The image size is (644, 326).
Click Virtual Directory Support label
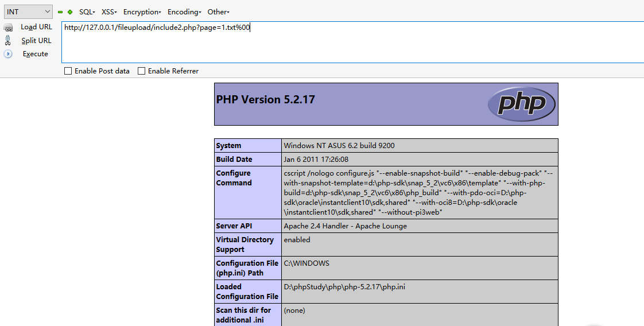[x=245, y=244]
